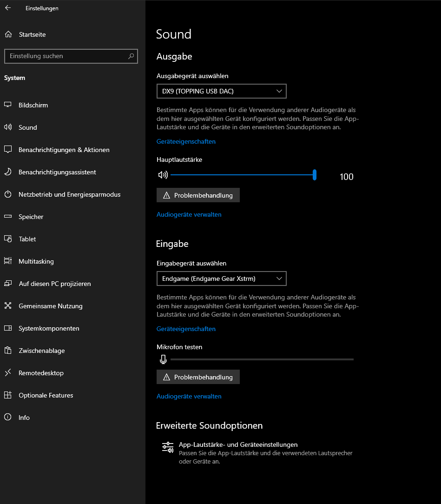Click Problembehandlung button under Ausgabe
This screenshot has width=441, height=504.
pos(198,195)
